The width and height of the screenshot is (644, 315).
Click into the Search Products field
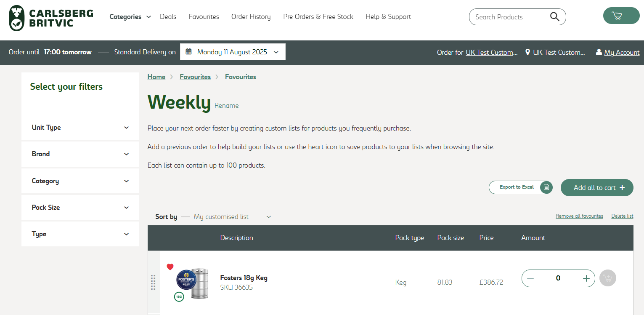[509, 17]
